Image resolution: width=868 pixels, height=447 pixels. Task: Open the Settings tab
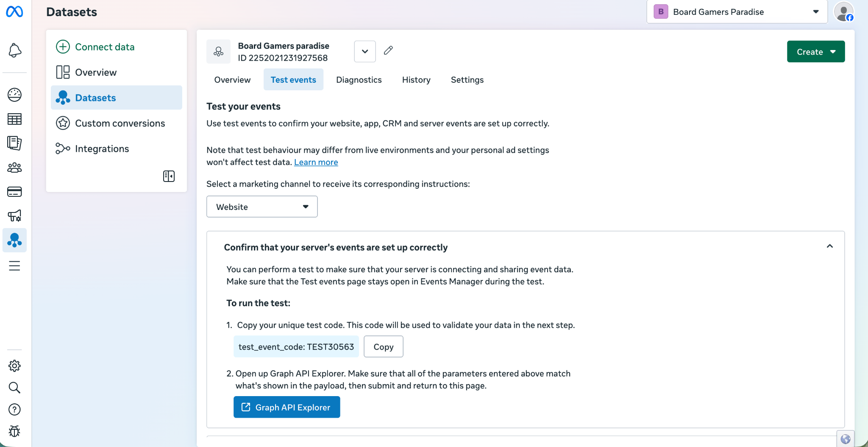pos(467,80)
